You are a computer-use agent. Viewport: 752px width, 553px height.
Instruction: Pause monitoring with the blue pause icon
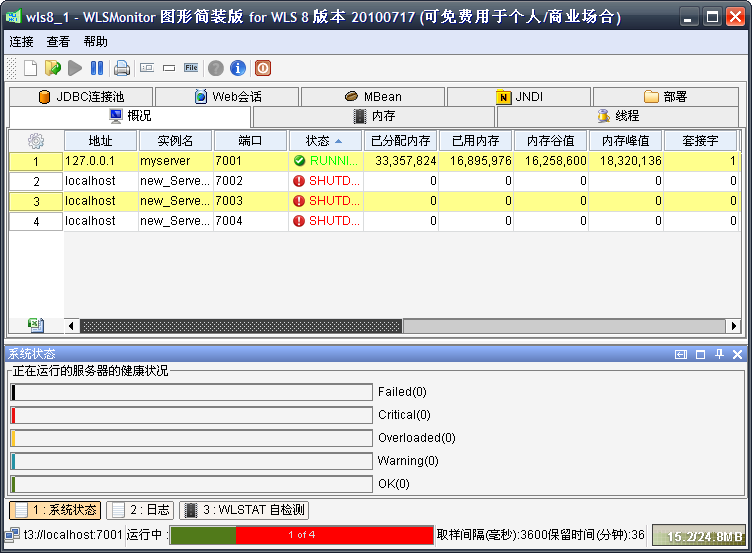tap(97, 68)
